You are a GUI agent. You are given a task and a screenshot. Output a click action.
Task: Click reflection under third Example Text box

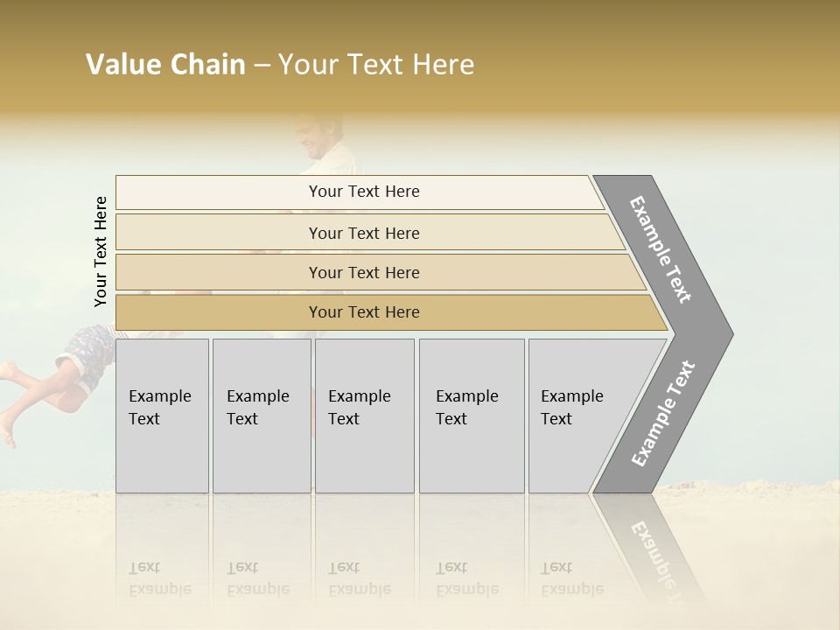365,552
